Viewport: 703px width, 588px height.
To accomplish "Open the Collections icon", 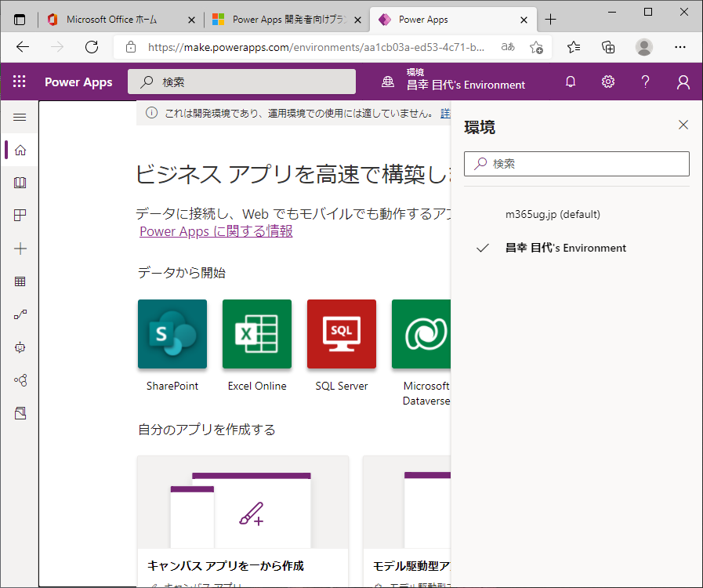I will 608,46.
